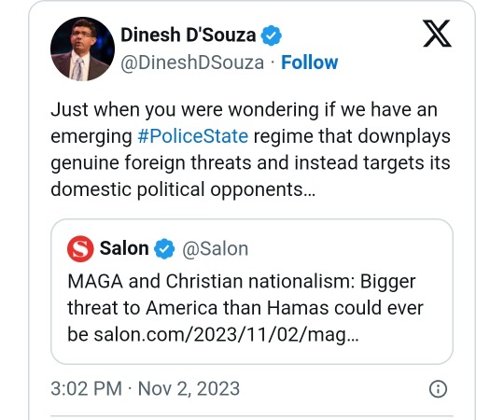The image size is (504, 420).
Task: Click the verified badge next to Salon
Action: (164, 248)
